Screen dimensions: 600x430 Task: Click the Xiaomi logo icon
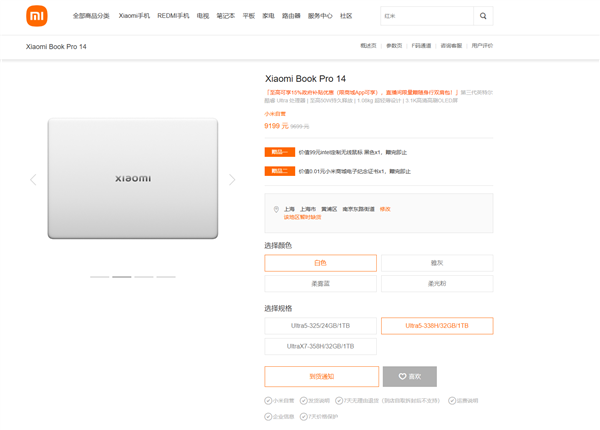point(36,16)
